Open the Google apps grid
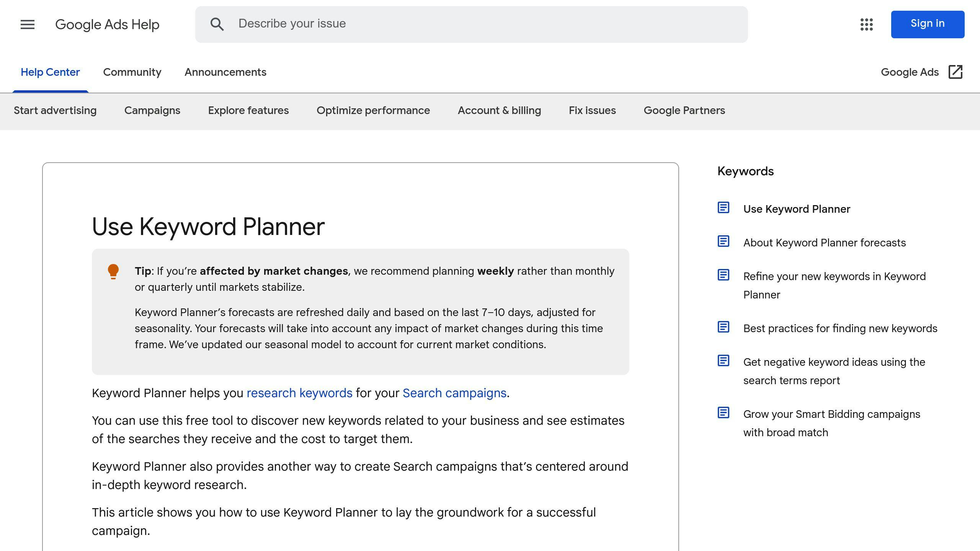This screenshot has width=980, height=551. pyautogui.click(x=866, y=24)
